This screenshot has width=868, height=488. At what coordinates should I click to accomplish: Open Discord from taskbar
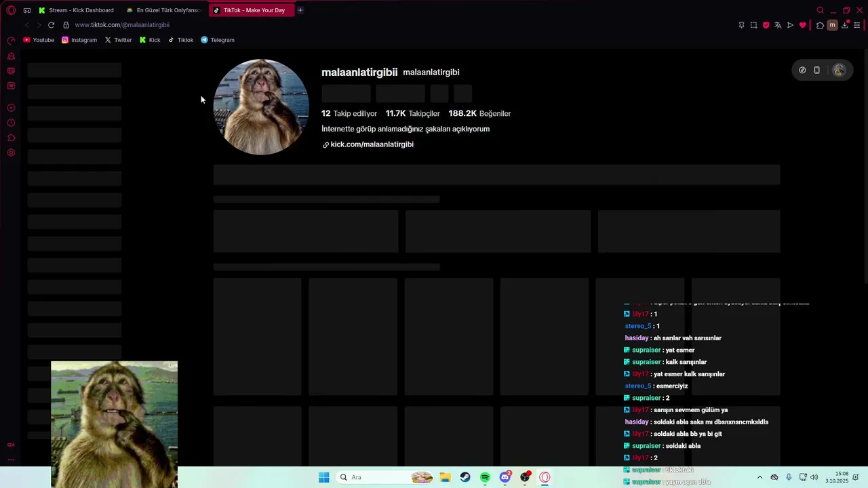[505, 477]
